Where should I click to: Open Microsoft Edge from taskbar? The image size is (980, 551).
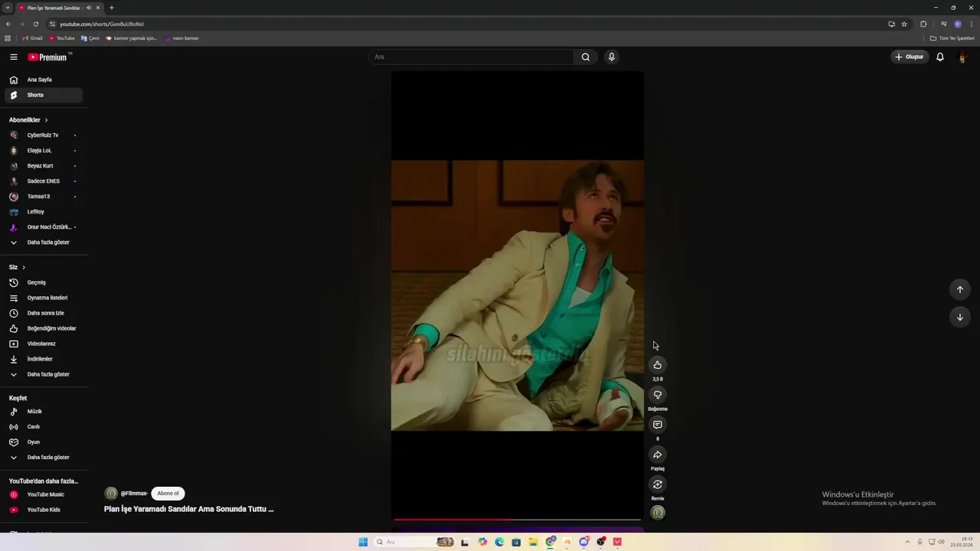point(499,542)
